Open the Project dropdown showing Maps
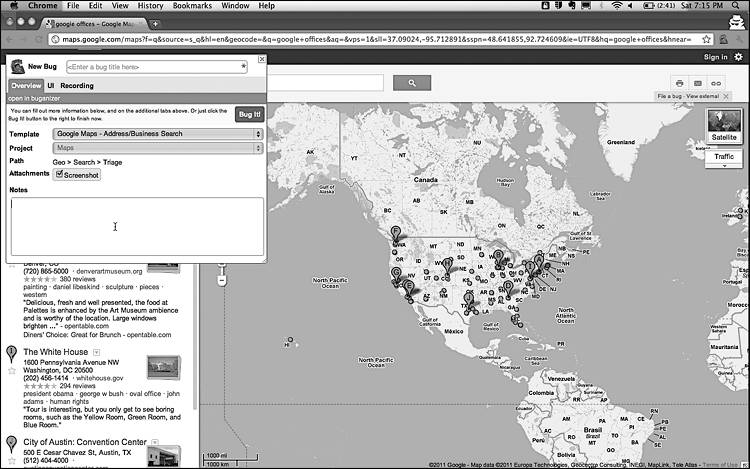The height and width of the screenshot is (469, 750). click(158, 148)
